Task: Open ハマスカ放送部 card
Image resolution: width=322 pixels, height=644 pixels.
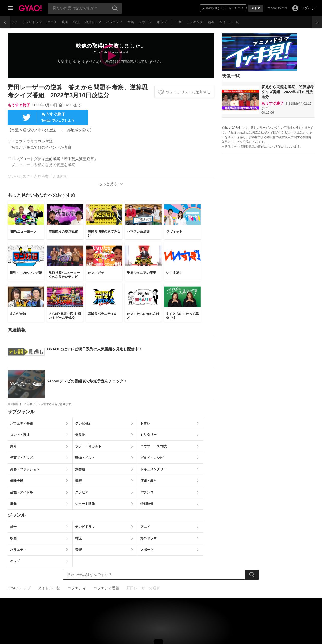Action: point(143,220)
